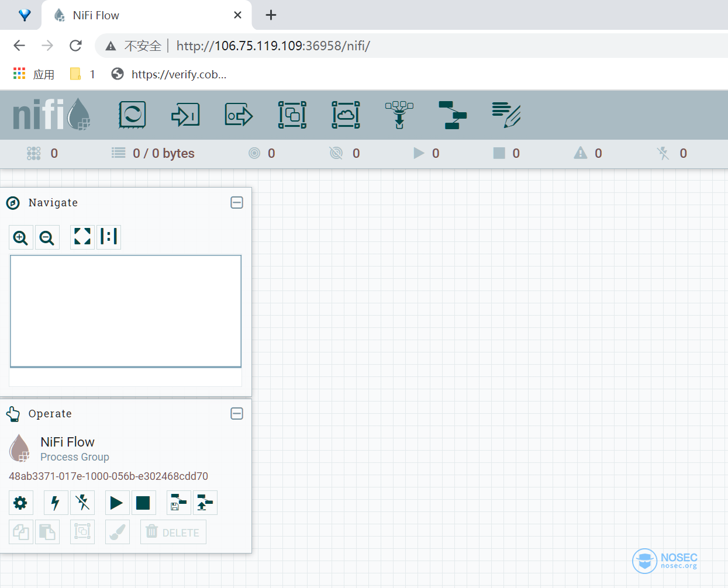Screen dimensions: 728x588
Task: Disable components with crossed lightning icon
Action: pyautogui.click(x=82, y=503)
